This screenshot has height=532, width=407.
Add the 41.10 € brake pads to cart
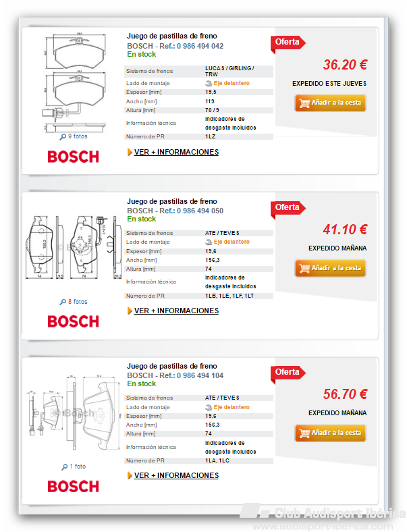tap(330, 268)
